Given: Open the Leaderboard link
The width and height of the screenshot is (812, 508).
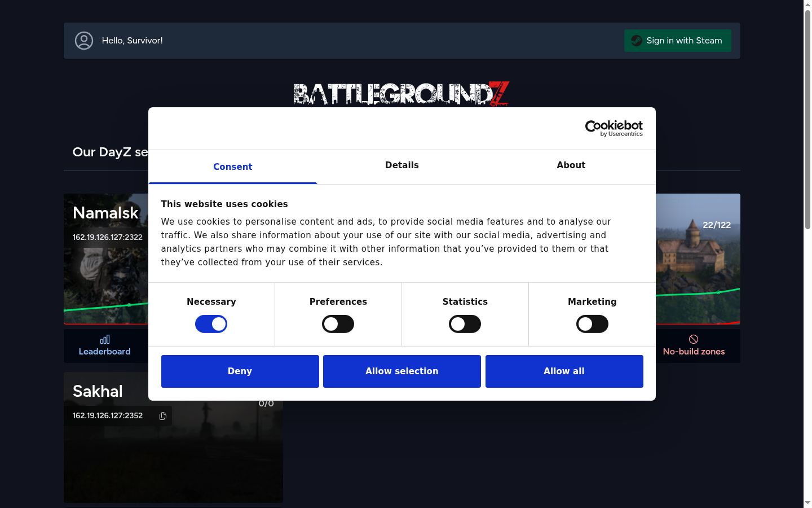Looking at the screenshot, I should (105, 345).
